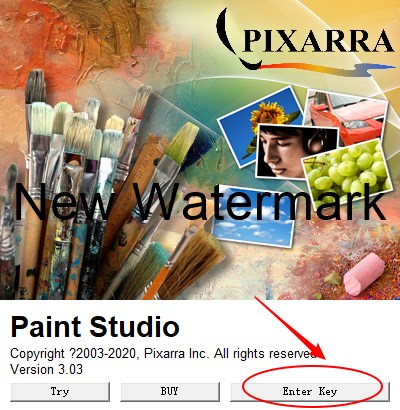Image resolution: width=400 pixels, height=410 pixels.
Task: Click the Pixarra logo text
Action: 317,41
